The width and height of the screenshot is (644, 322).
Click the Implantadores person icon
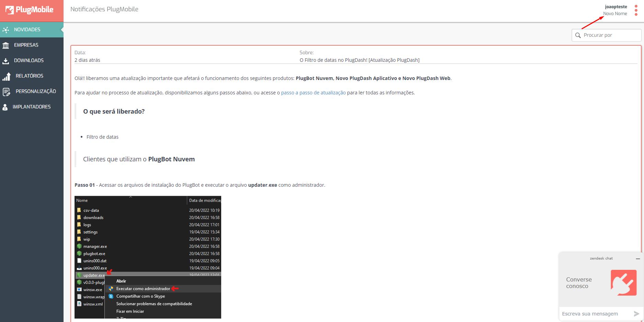click(5, 107)
